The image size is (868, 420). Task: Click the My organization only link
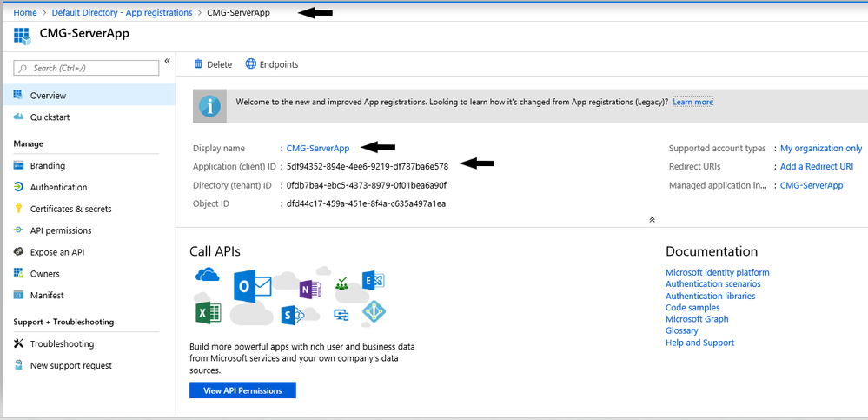[x=821, y=148]
